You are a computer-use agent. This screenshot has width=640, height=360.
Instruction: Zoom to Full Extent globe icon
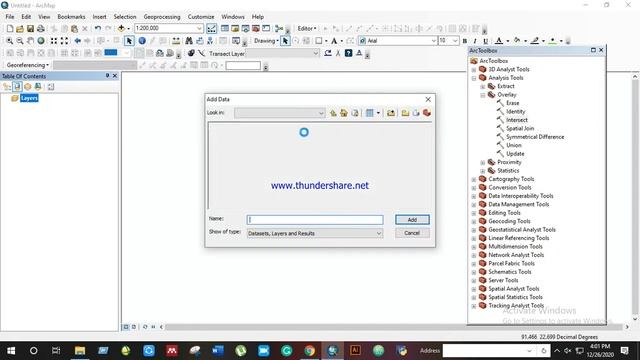pyautogui.click(x=41, y=41)
